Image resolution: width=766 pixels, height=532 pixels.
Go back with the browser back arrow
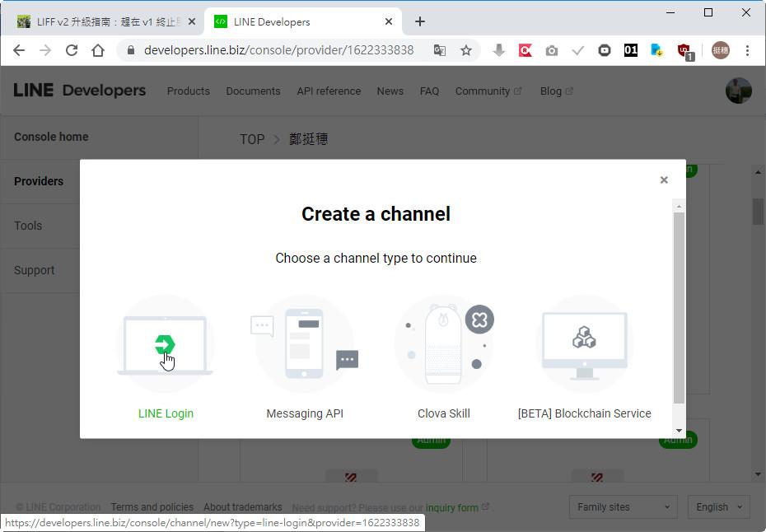19,50
